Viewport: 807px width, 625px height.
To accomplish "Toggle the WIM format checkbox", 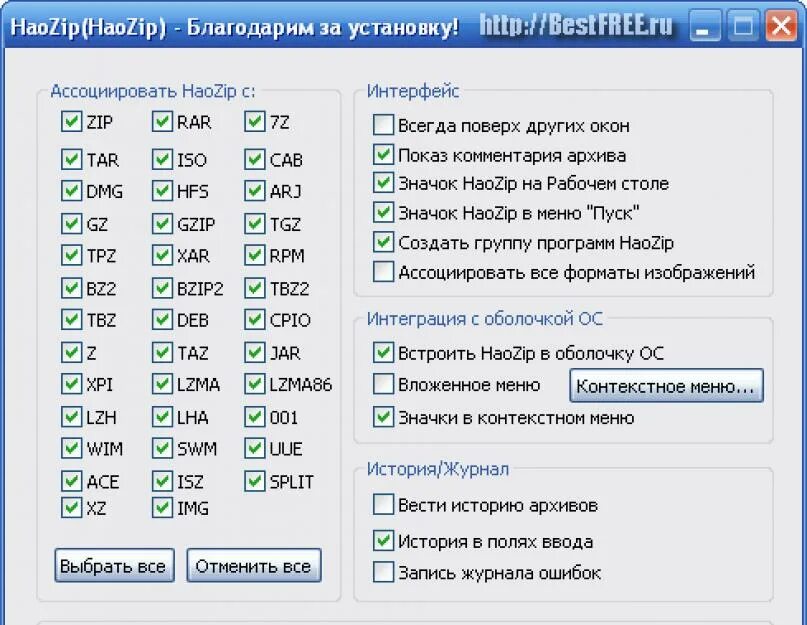I will tap(71, 448).
